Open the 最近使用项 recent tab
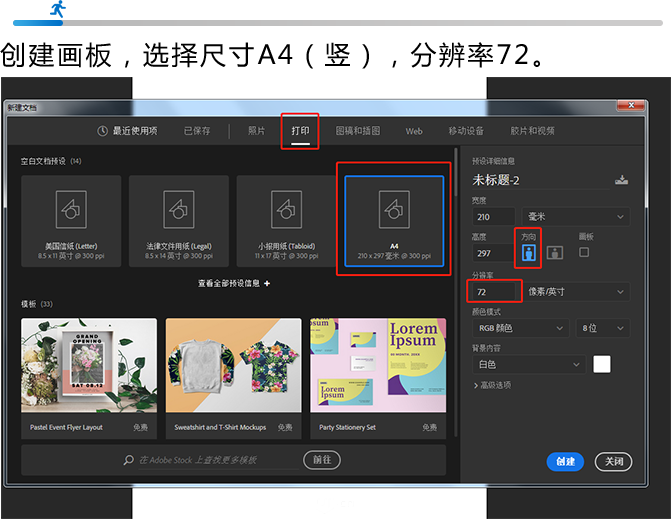The width and height of the screenshot is (671, 519). (x=135, y=131)
